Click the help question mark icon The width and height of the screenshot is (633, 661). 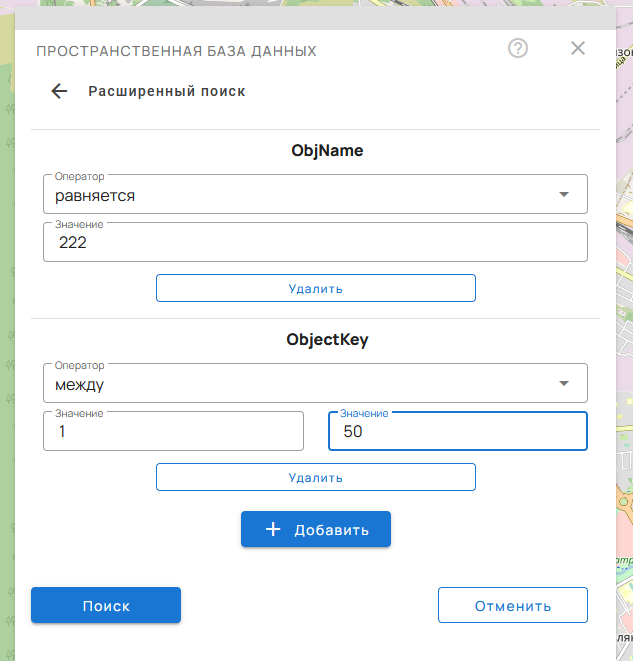(x=518, y=48)
